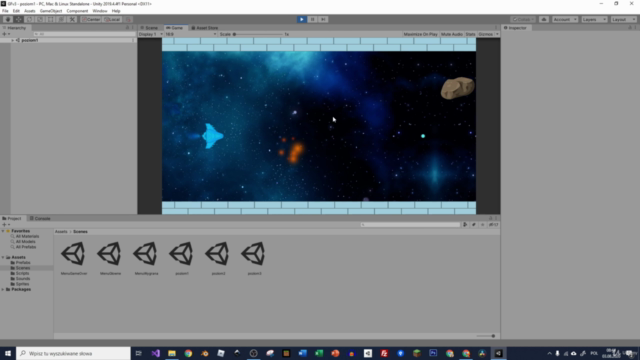This screenshot has width=640, height=360.
Task: Collapse the Assets folder tree
Action: point(3,258)
